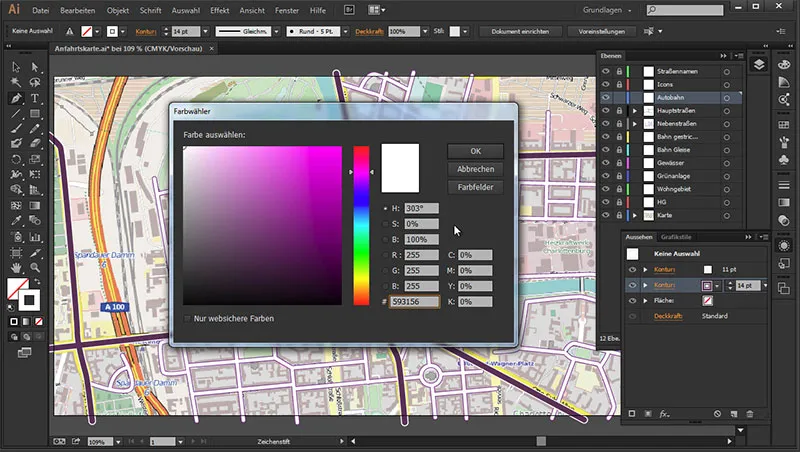Select the Type tool
This screenshot has width=800, height=452.
[x=35, y=98]
